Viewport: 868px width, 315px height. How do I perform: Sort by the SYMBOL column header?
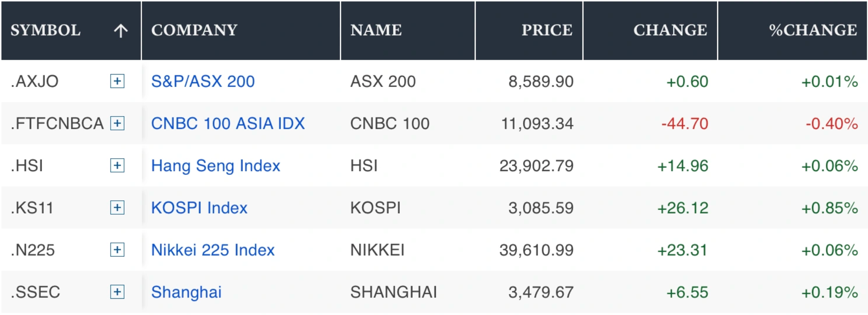(45, 30)
